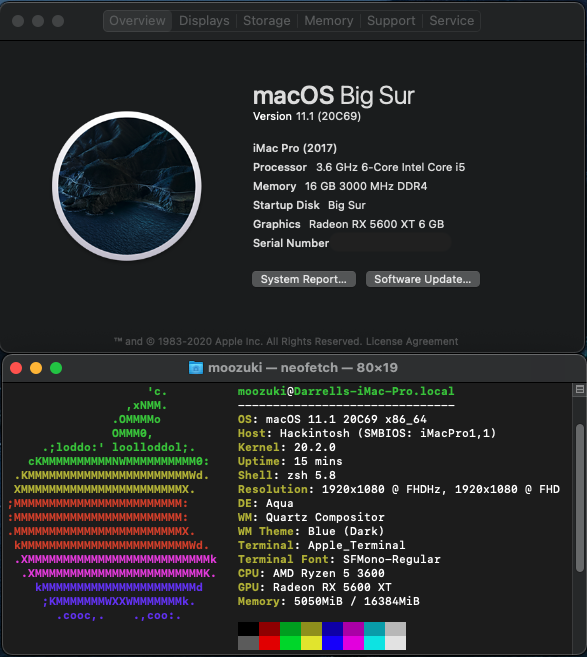Click the Uptime: 15 mins line
The width and height of the screenshot is (587, 657).
click(290, 461)
